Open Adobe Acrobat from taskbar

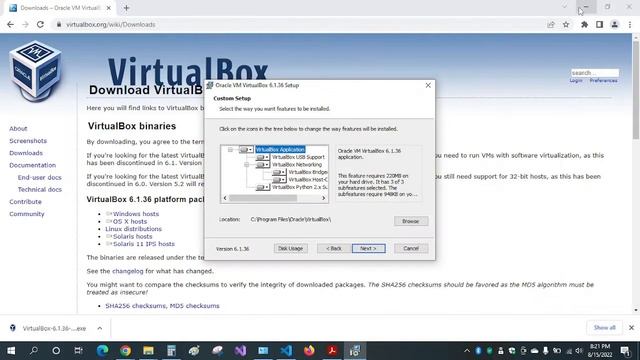pos(332,351)
